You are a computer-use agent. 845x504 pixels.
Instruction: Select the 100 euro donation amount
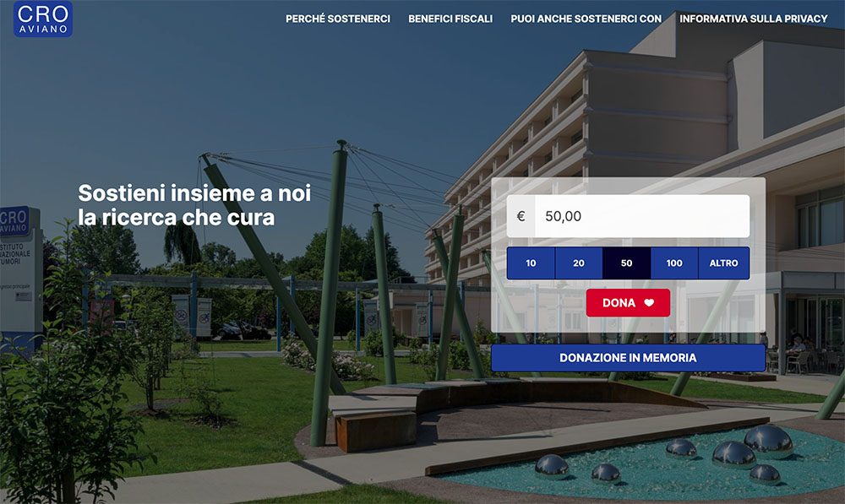point(674,263)
